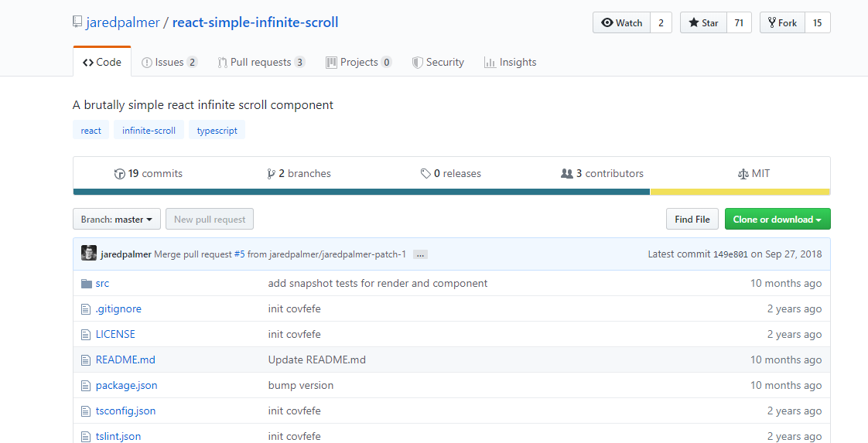Click the file icon next to .gitignore
The height and width of the screenshot is (443, 868).
86,309
